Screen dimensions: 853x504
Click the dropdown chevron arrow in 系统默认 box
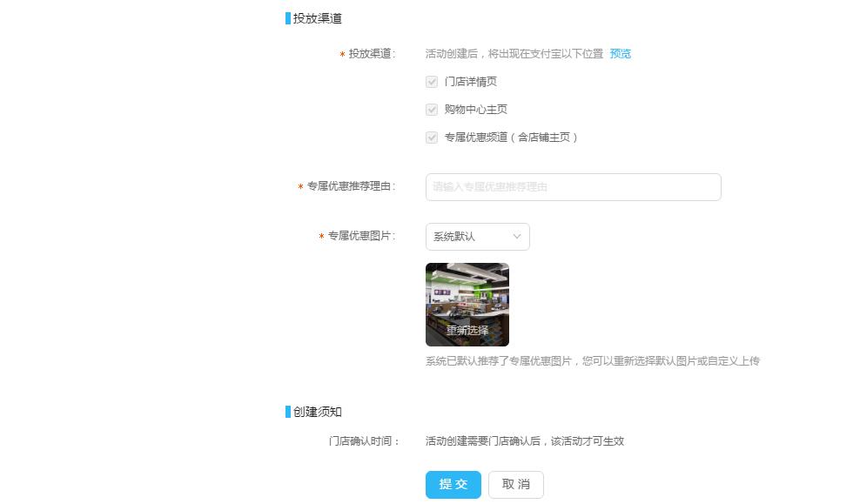point(517,236)
